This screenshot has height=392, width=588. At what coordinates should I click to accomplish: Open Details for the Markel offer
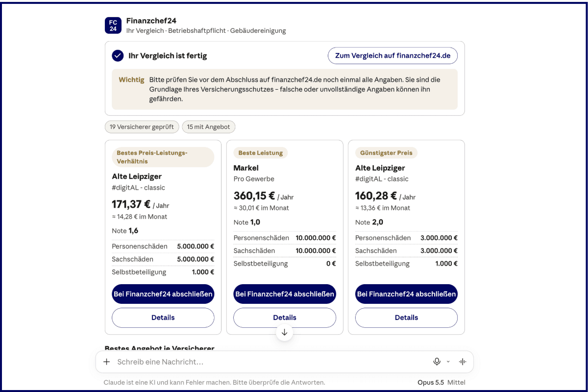point(285,318)
